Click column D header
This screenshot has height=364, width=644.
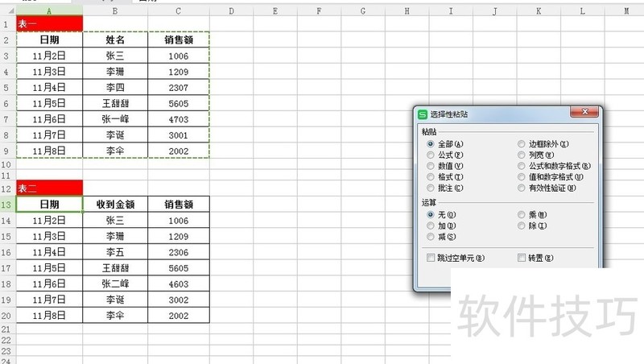231,10
